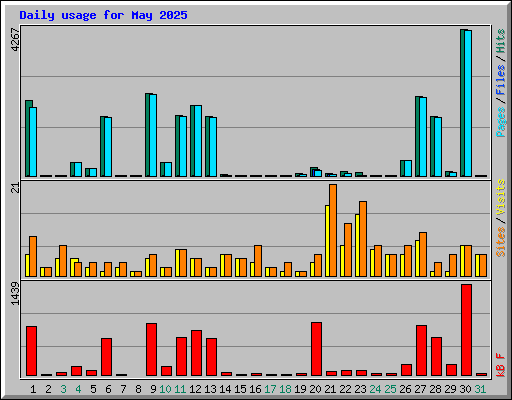Click the orange bar for day 1
The height and width of the screenshot is (400, 512).
(x=33, y=256)
